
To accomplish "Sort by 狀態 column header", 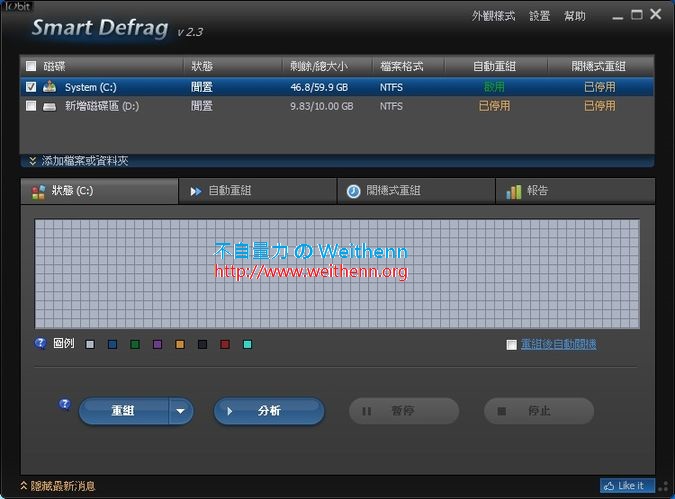I will [233, 66].
